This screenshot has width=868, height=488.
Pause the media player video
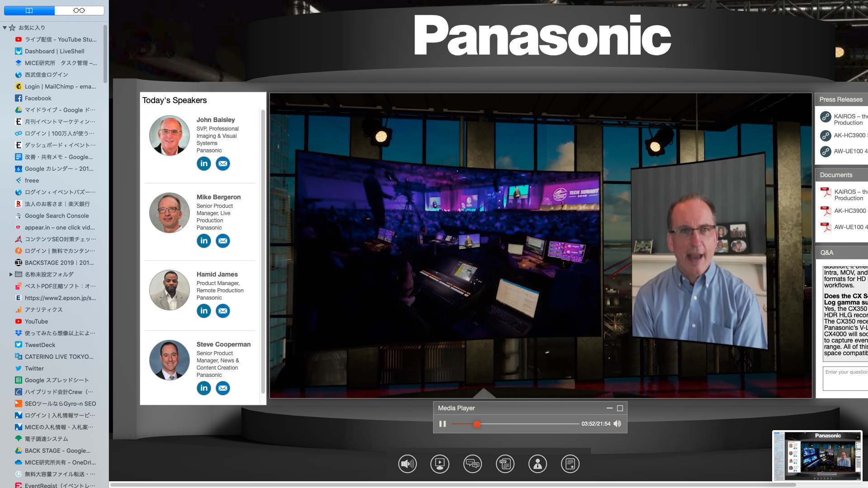pyautogui.click(x=443, y=424)
